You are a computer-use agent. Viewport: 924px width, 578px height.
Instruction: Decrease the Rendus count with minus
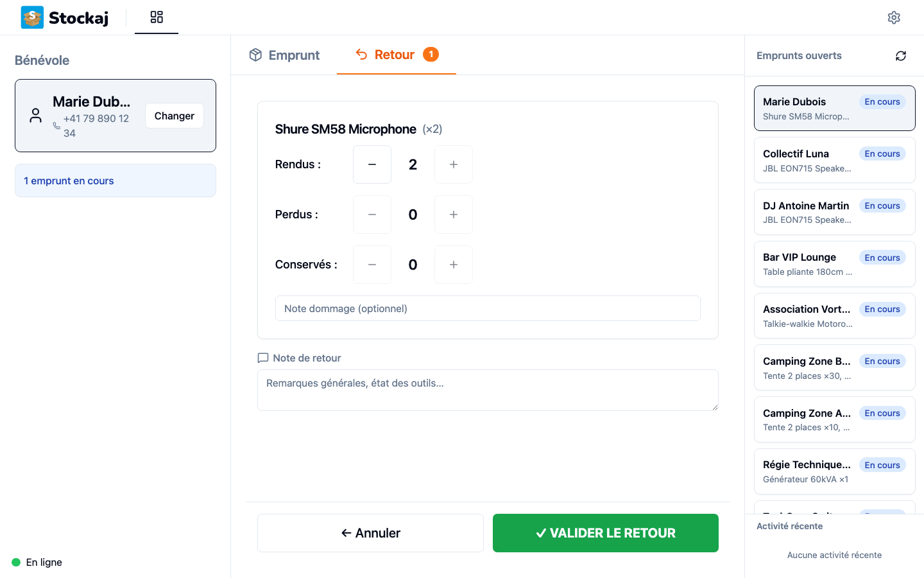point(372,164)
